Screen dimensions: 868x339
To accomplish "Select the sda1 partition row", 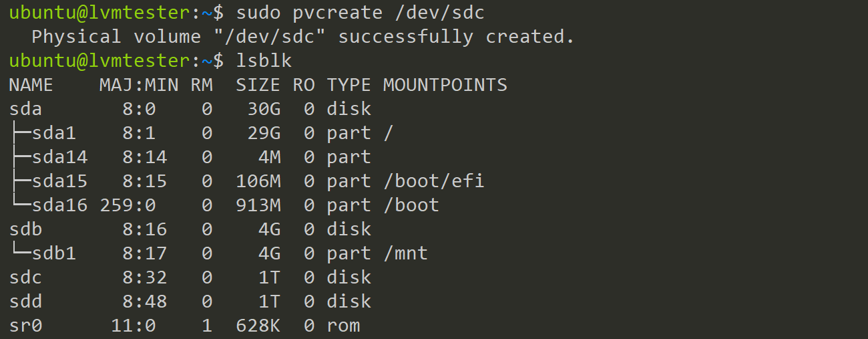I will click(x=201, y=133).
